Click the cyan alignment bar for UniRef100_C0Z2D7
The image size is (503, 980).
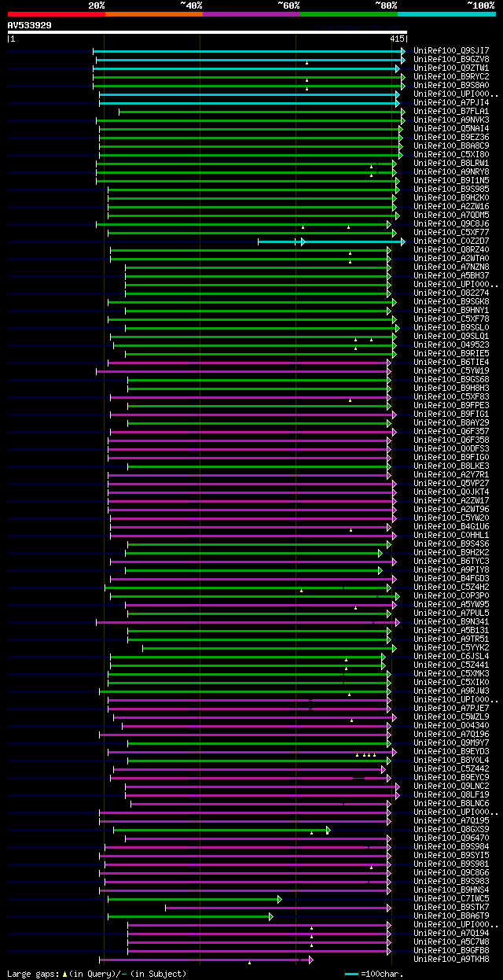[331, 241]
